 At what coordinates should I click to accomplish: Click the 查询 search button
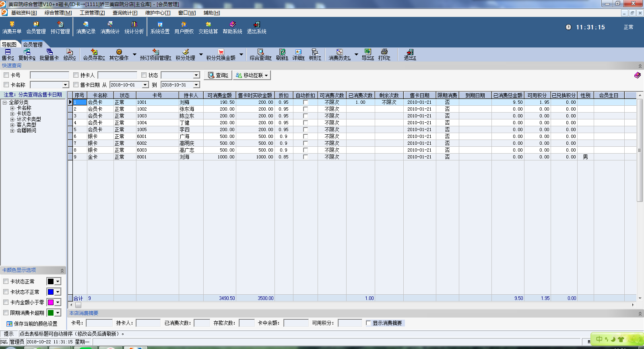pos(218,75)
